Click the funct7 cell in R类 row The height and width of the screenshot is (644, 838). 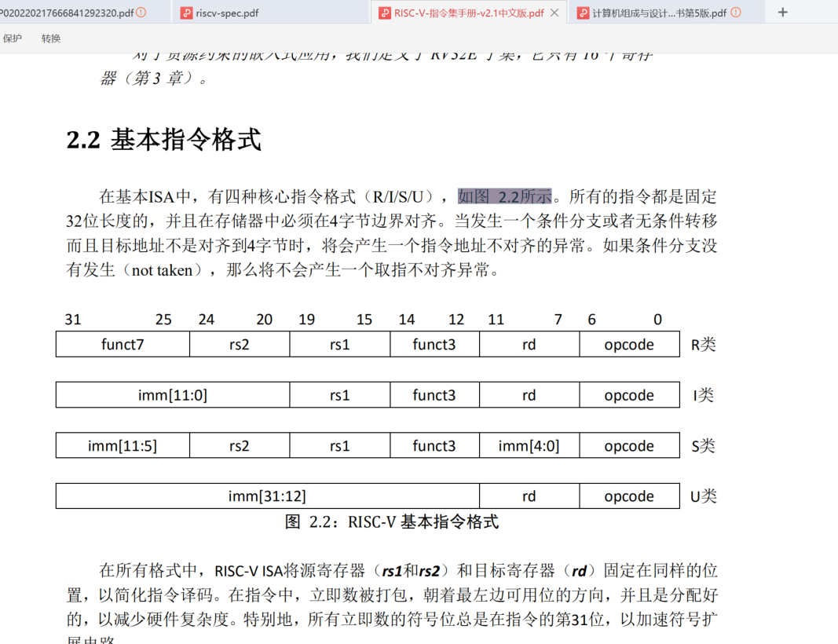click(123, 344)
